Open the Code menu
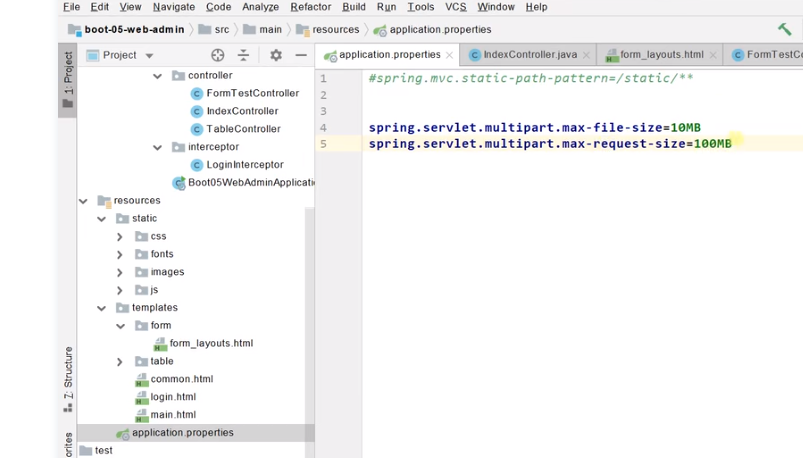 (x=218, y=7)
